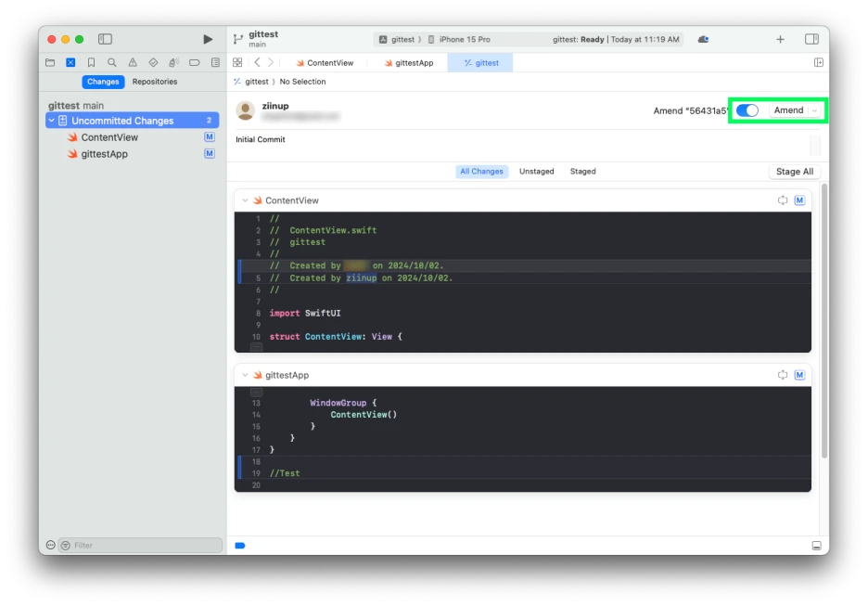Click the cloud status icon in toolbar
Image resolution: width=868 pixels, height=606 pixels.
[x=704, y=39]
